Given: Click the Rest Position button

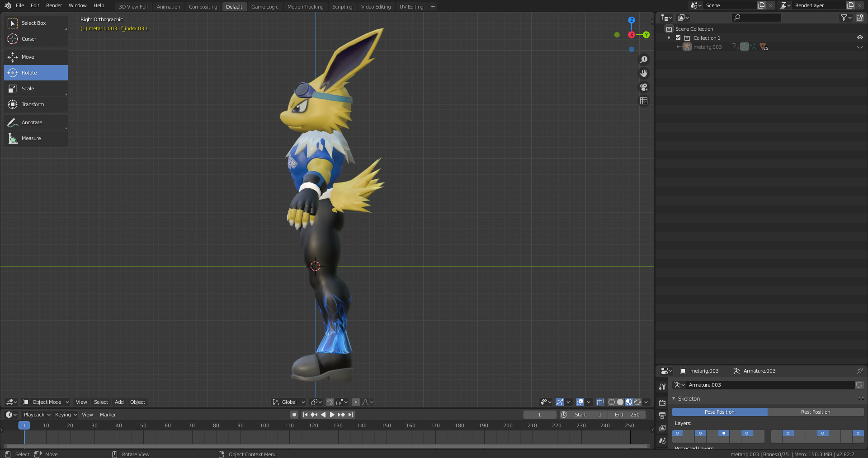Looking at the screenshot, I should 815,412.
